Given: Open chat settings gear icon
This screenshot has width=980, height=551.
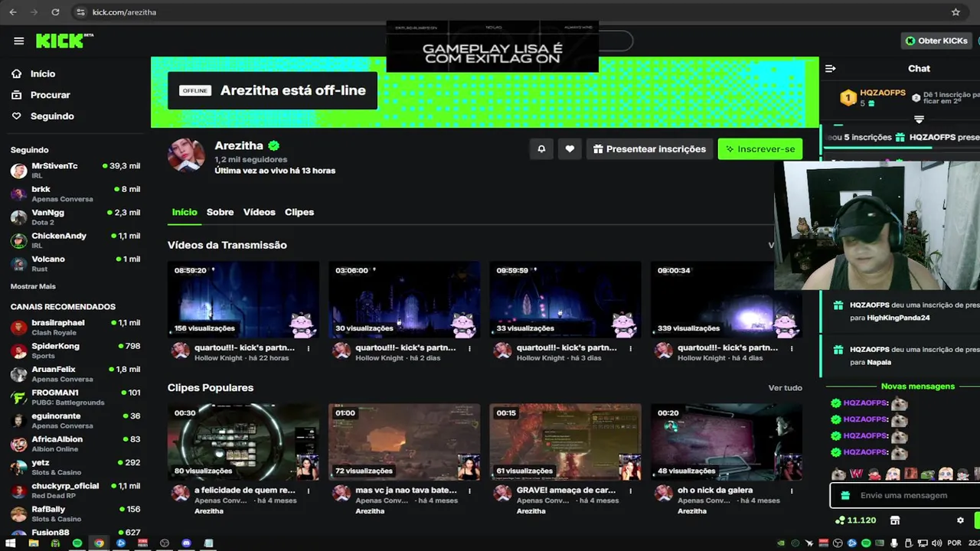Looking at the screenshot, I should 960,520.
